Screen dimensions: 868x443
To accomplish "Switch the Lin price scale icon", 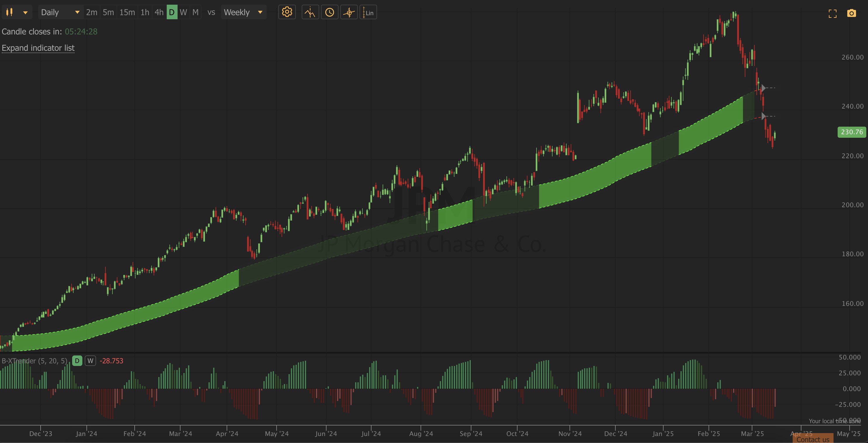I will [368, 13].
